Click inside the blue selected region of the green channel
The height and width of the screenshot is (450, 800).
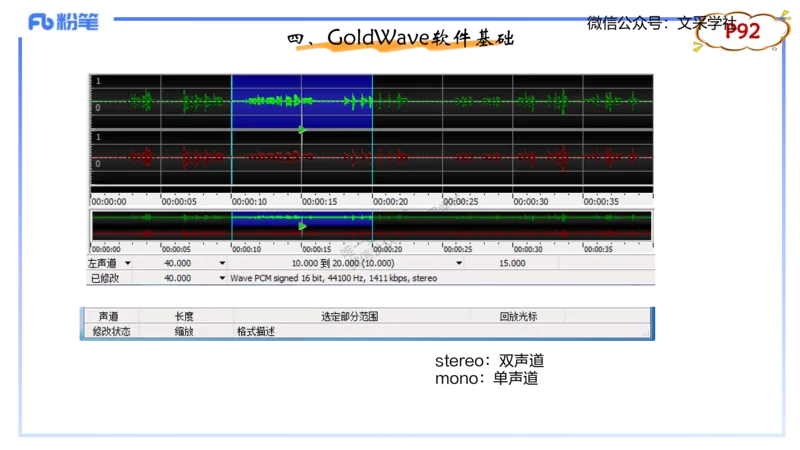point(301,100)
